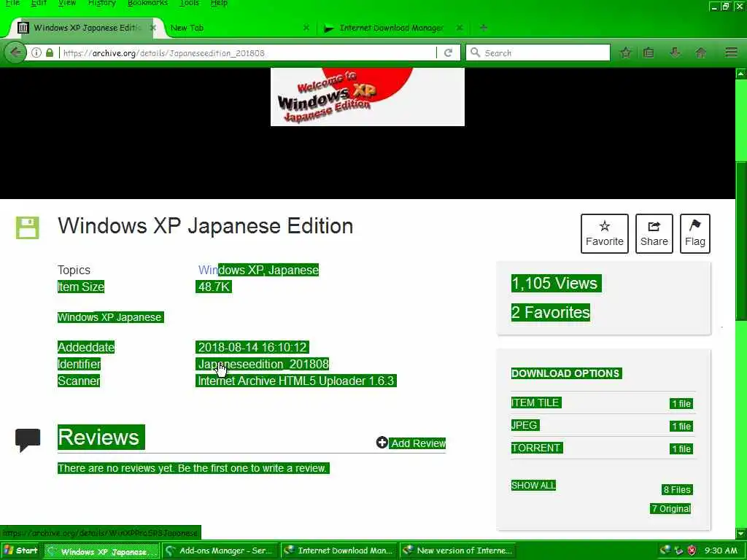Switch to the New Tab tab
Screen dimensions: 747x560
239,28
